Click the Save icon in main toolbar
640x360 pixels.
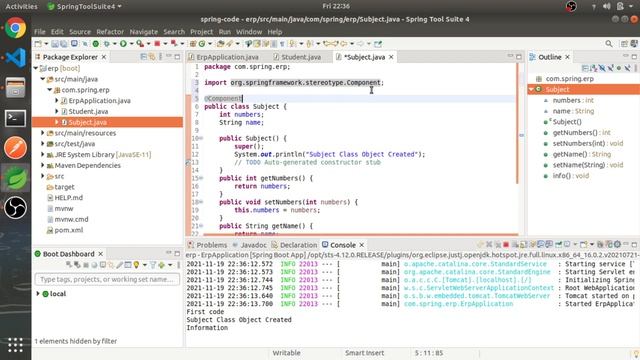55,44
